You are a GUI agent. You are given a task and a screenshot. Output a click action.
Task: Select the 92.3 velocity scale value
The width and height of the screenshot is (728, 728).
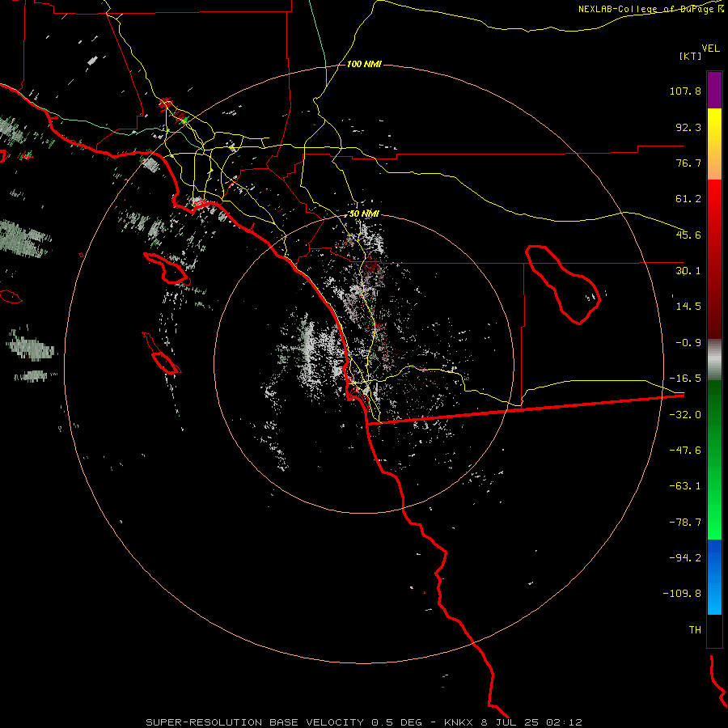pyautogui.click(x=688, y=127)
